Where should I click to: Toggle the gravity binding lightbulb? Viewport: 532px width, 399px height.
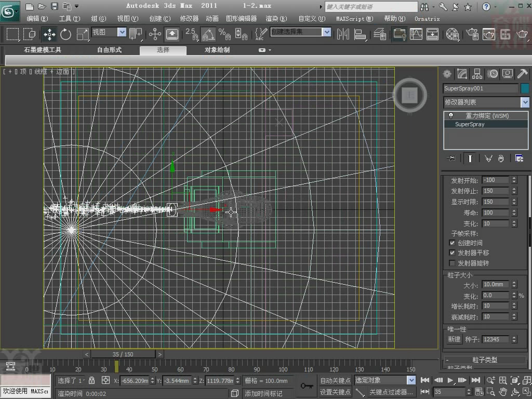click(x=451, y=116)
